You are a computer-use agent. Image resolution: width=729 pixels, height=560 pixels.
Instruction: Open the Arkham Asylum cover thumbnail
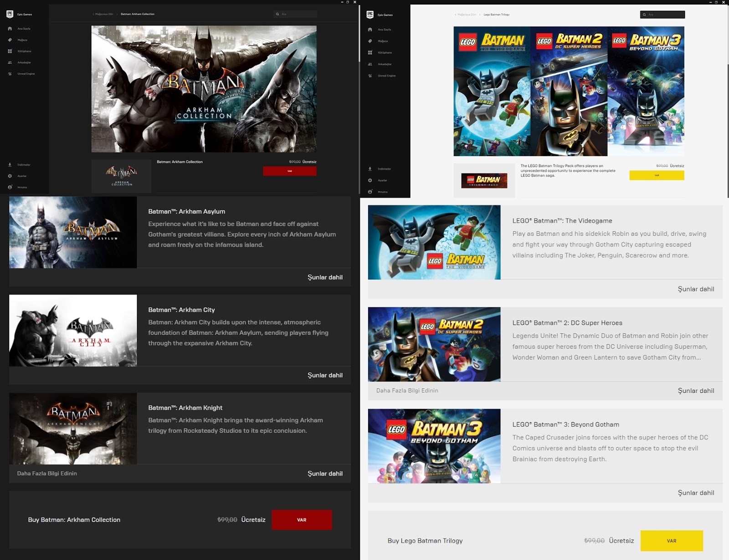[x=73, y=232]
